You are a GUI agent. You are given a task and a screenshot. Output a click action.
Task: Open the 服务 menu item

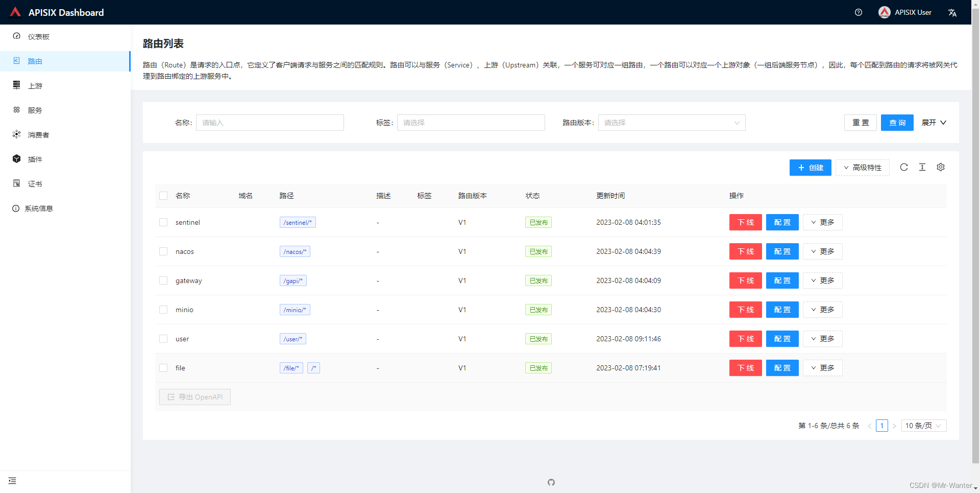click(65, 110)
